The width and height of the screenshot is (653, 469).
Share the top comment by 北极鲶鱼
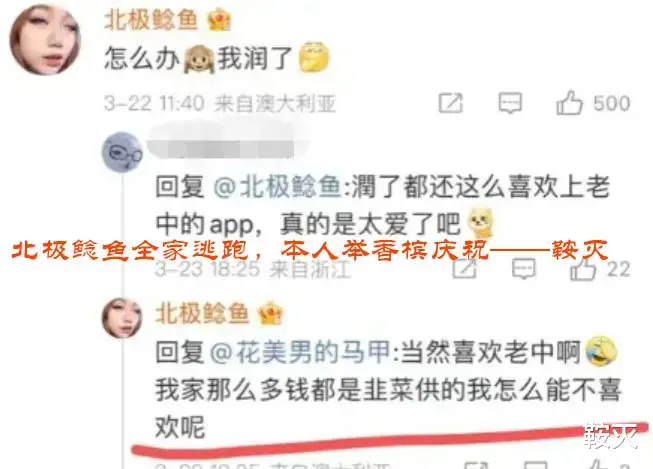[451, 103]
